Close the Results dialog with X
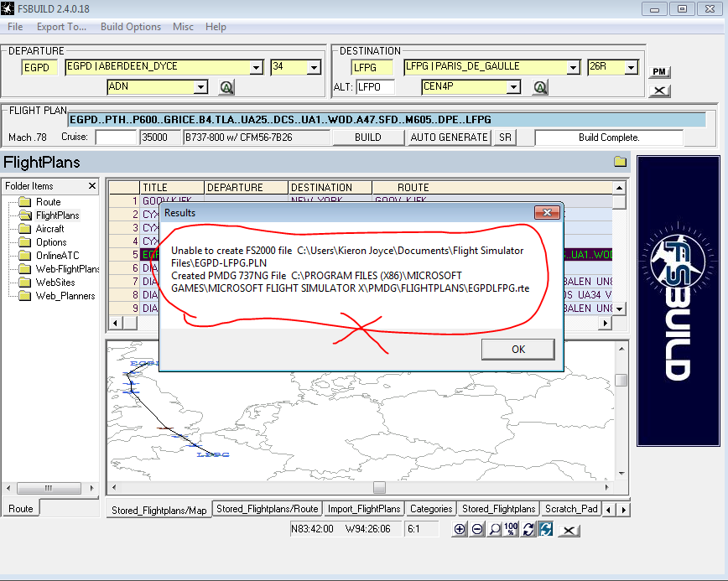 tap(547, 213)
